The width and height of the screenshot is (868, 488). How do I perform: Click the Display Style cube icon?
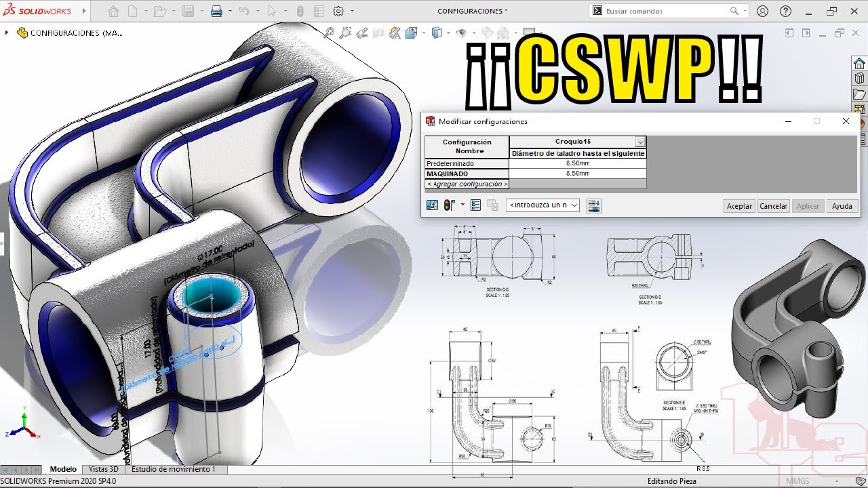click(437, 33)
